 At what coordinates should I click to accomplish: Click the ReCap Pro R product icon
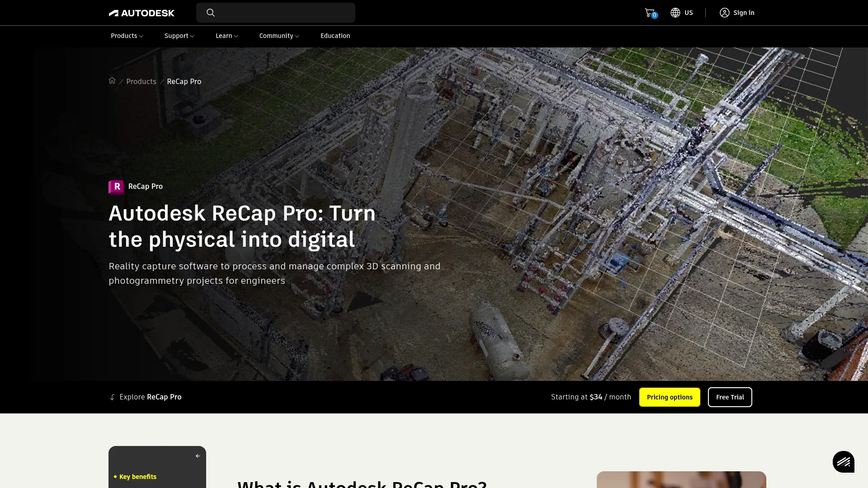tap(116, 187)
